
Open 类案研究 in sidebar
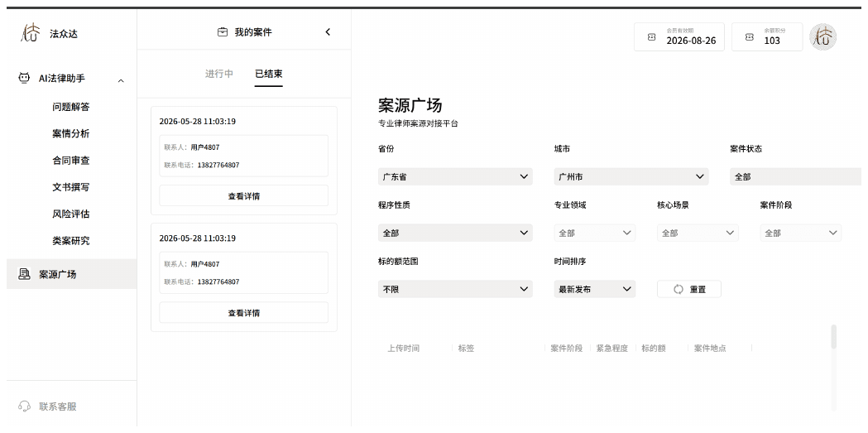click(71, 241)
